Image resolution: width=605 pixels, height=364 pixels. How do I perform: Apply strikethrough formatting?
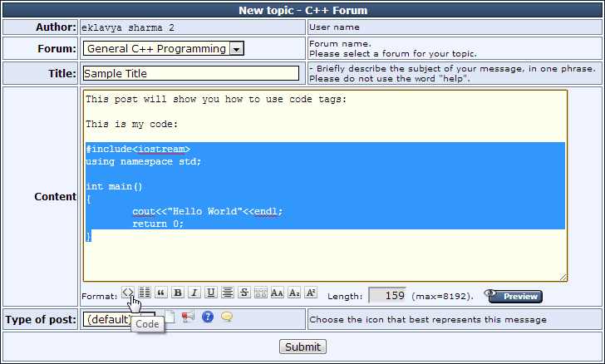[x=244, y=293]
